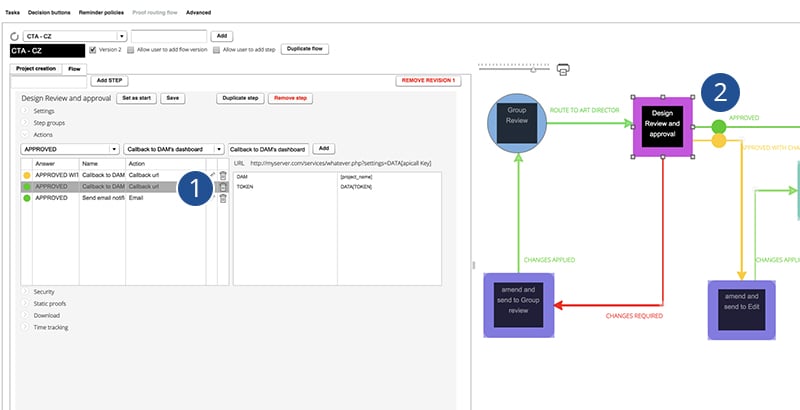The width and height of the screenshot is (800, 410).
Task: Open the CTA - CZ flow dropdown
Action: click(74, 36)
